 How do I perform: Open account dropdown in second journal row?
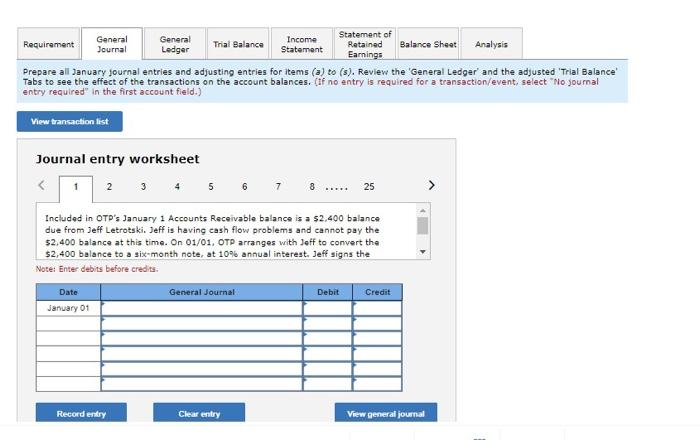(x=202, y=324)
